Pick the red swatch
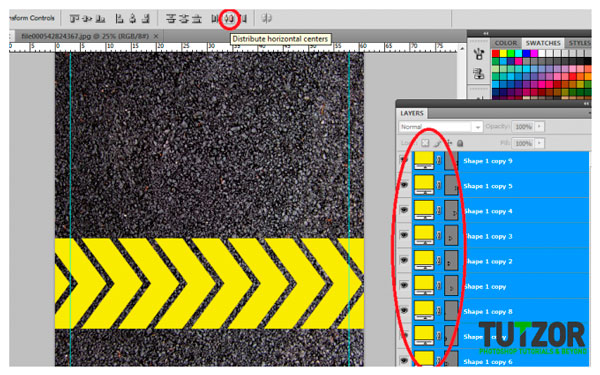Screen dimensions: 600x375 click(496, 53)
